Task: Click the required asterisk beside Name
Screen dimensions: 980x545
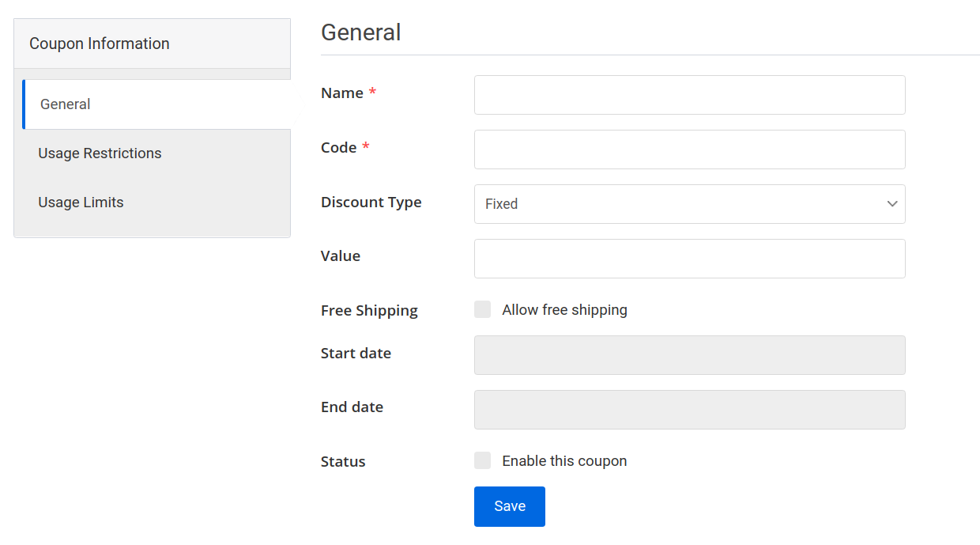Action: (372, 89)
